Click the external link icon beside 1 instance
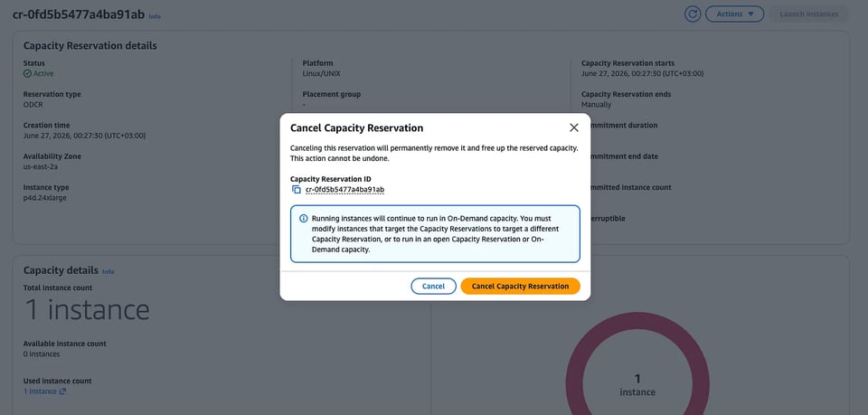 [x=62, y=391]
